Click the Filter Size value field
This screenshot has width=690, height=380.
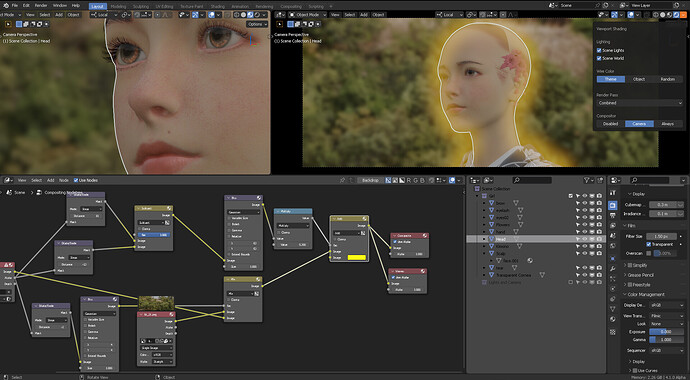click(x=661, y=236)
